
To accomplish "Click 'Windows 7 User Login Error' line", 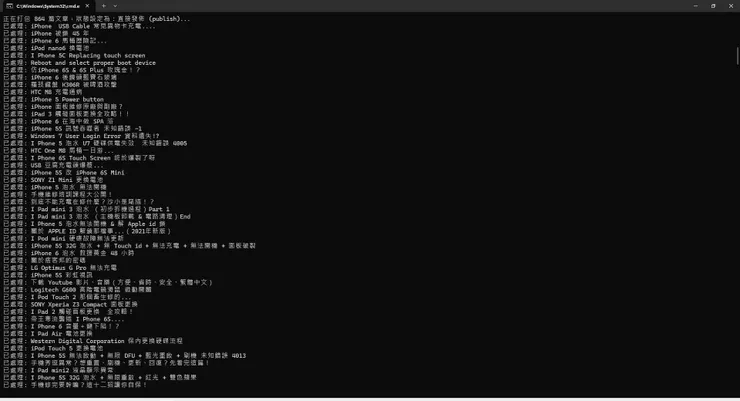I will coord(81,136).
